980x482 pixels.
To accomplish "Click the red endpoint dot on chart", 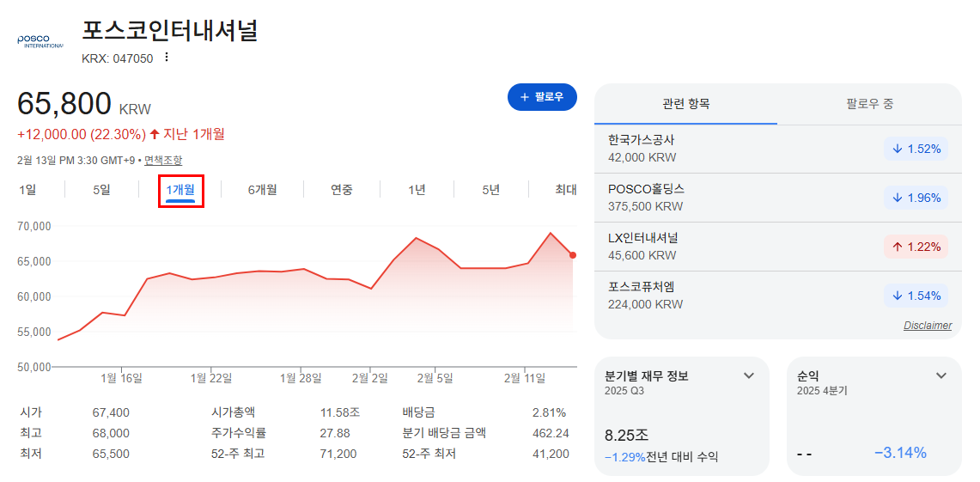I will (573, 255).
